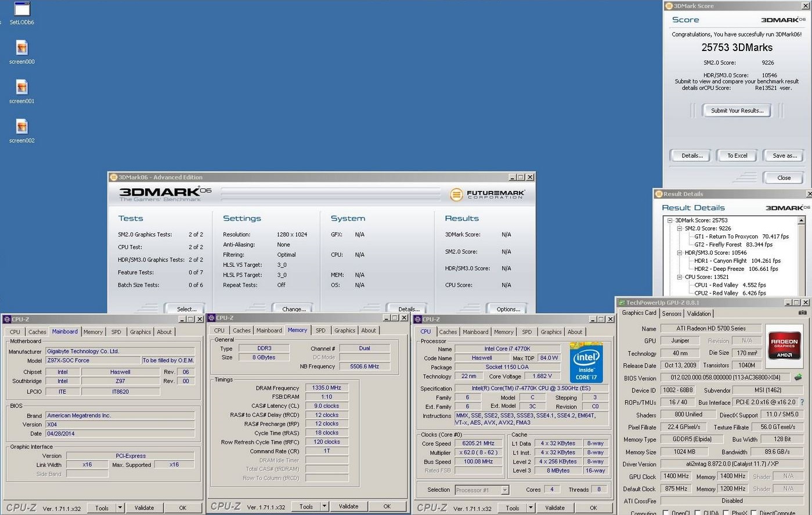Click the DRAM Frequency 1335.0 MHz value
This screenshot has height=515, width=812.
327,388
